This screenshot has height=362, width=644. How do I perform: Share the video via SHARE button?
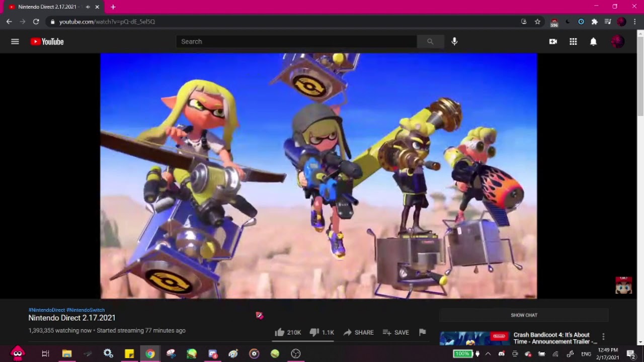click(358, 332)
